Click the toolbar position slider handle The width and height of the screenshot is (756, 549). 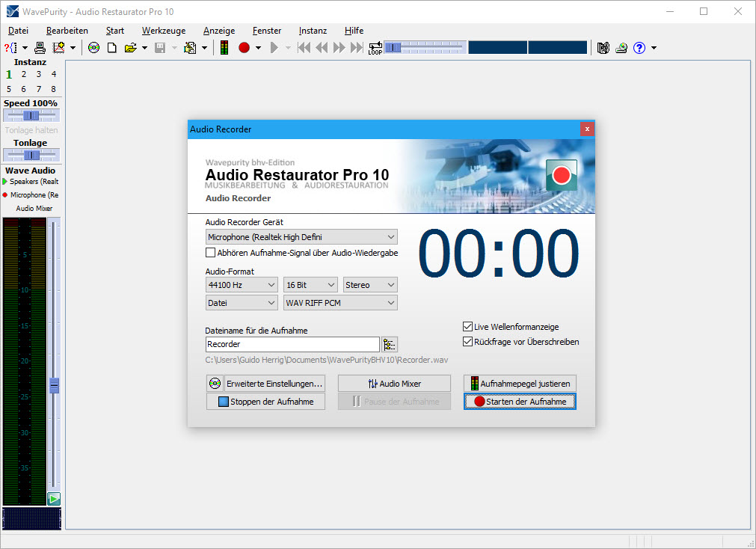[x=393, y=47]
